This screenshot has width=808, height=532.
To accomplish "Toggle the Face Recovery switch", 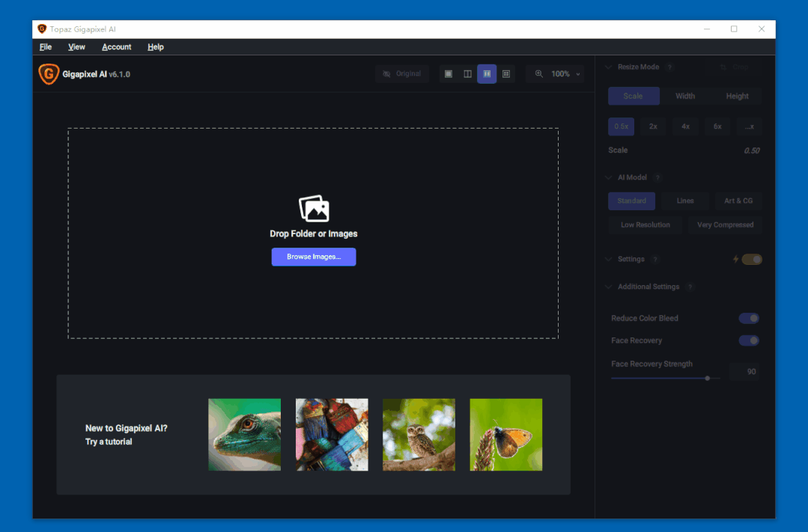I will pos(749,340).
